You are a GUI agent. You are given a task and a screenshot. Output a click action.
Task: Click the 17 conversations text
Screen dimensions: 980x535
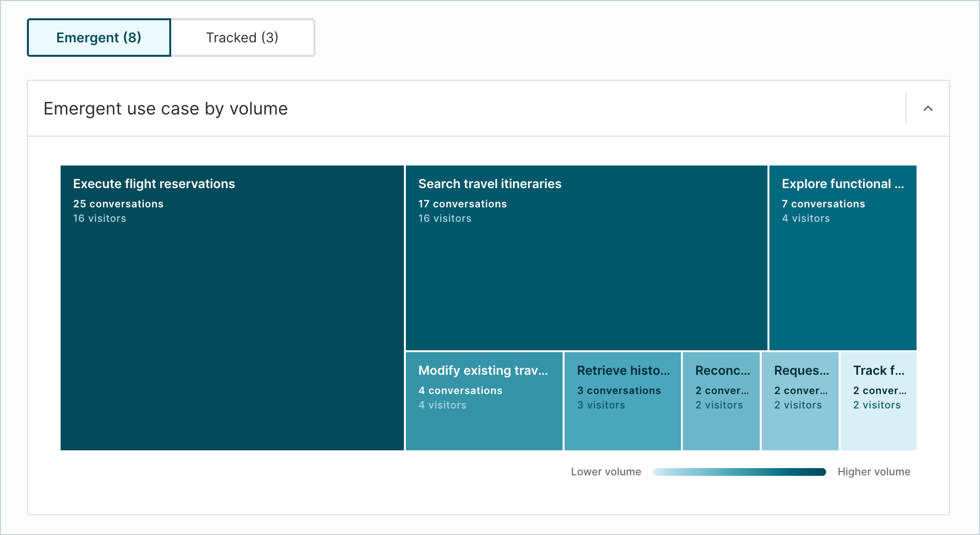click(463, 204)
